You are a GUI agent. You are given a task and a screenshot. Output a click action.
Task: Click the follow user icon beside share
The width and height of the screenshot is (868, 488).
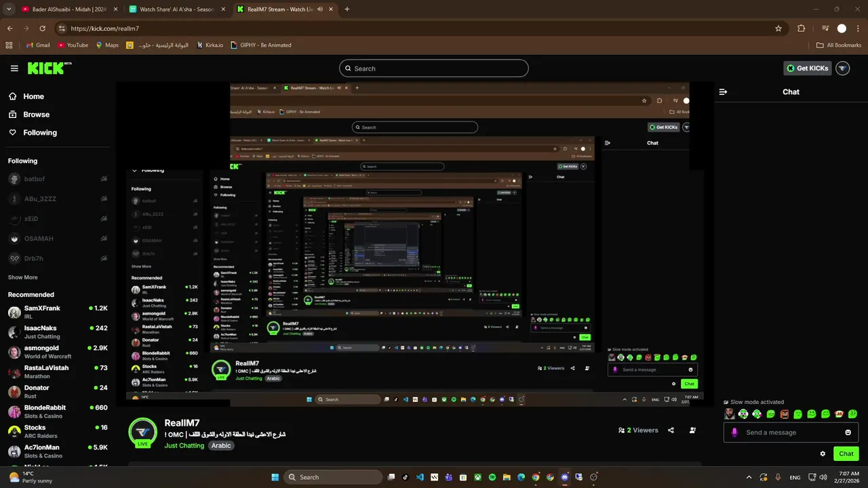click(x=692, y=430)
